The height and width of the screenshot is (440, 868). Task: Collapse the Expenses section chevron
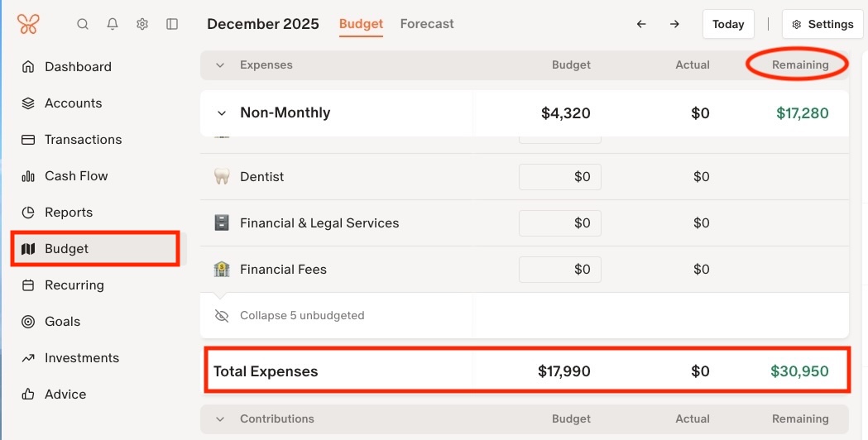(220, 65)
